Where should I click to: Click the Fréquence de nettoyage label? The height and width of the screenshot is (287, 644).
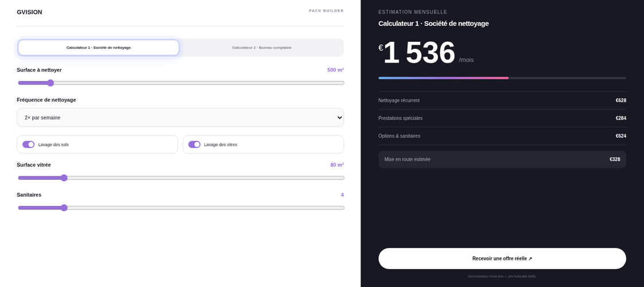pyautogui.click(x=46, y=100)
